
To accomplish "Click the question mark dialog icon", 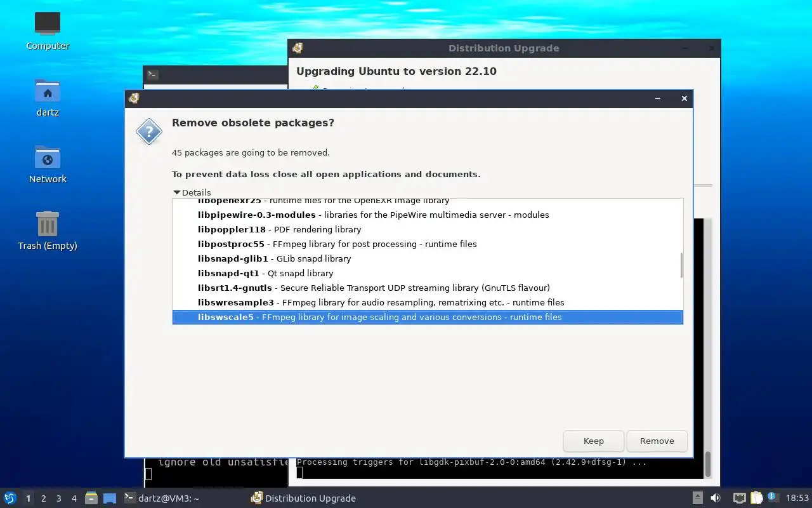I will click(149, 131).
